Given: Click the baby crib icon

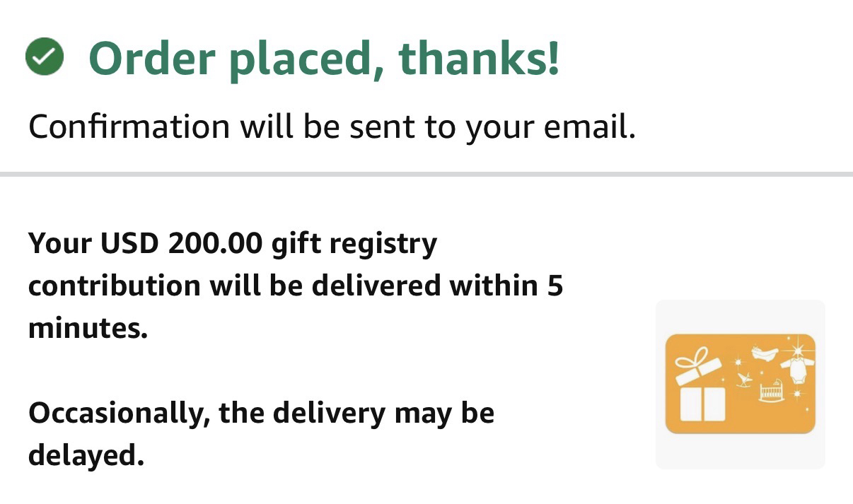Looking at the screenshot, I should point(772,390).
